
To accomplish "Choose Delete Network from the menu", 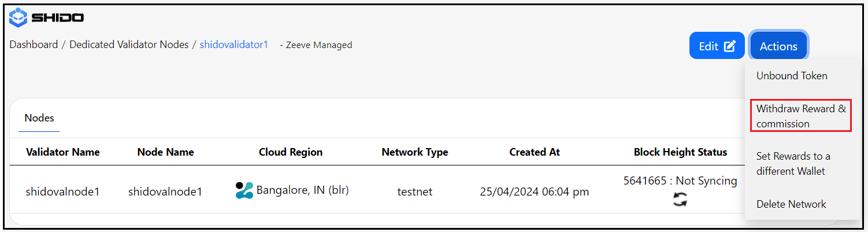I will (x=791, y=204).
